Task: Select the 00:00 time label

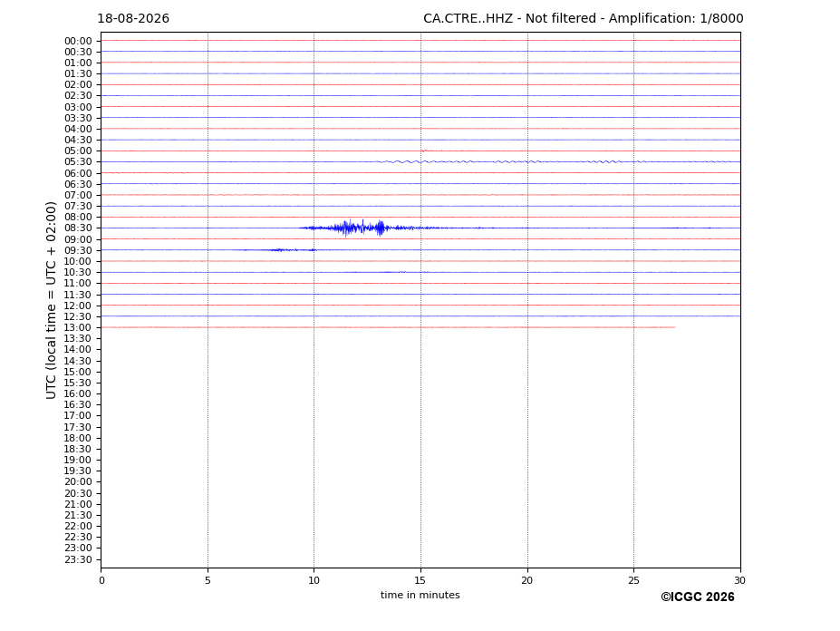Action: click(78, 42)
